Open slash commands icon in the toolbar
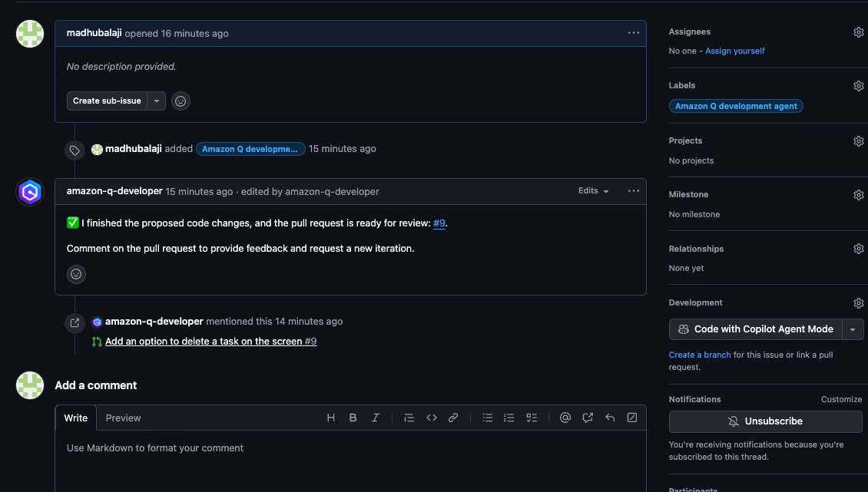This screenshot has height=492, width=868. [x=632, y=418]
